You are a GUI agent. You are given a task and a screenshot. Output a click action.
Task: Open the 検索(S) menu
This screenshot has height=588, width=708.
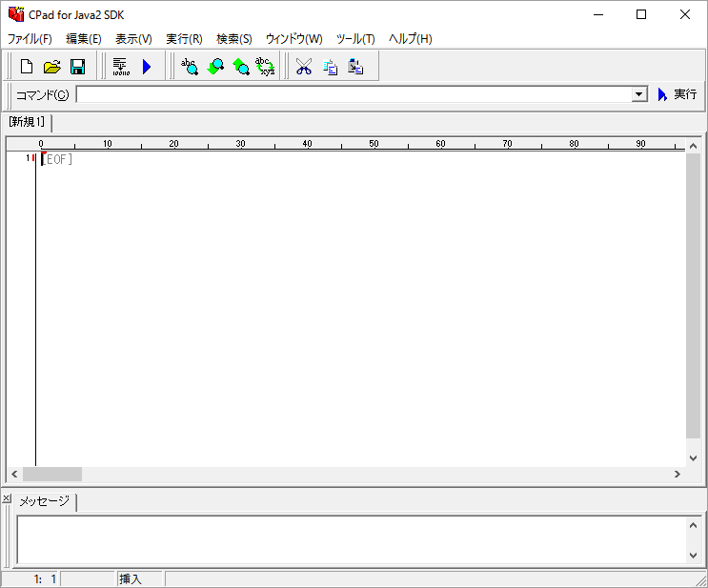pos(233,39)
